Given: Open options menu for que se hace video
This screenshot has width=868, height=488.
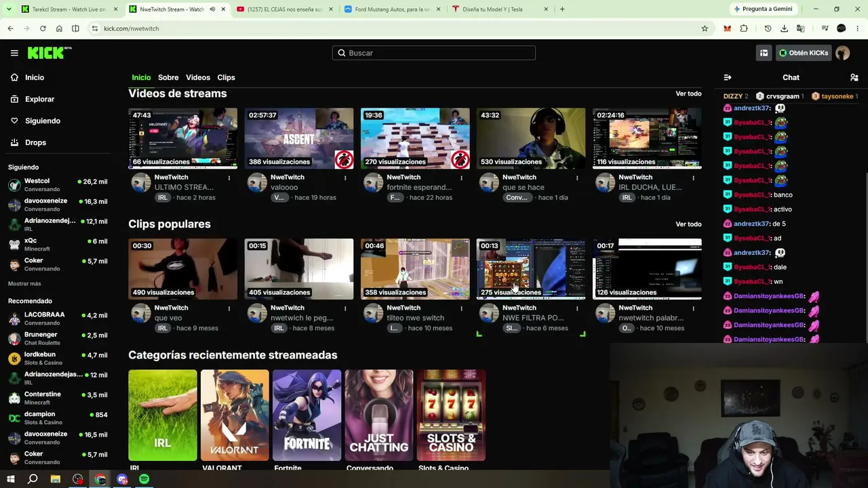Looking at the screenshot, I should tap(577, 178).
